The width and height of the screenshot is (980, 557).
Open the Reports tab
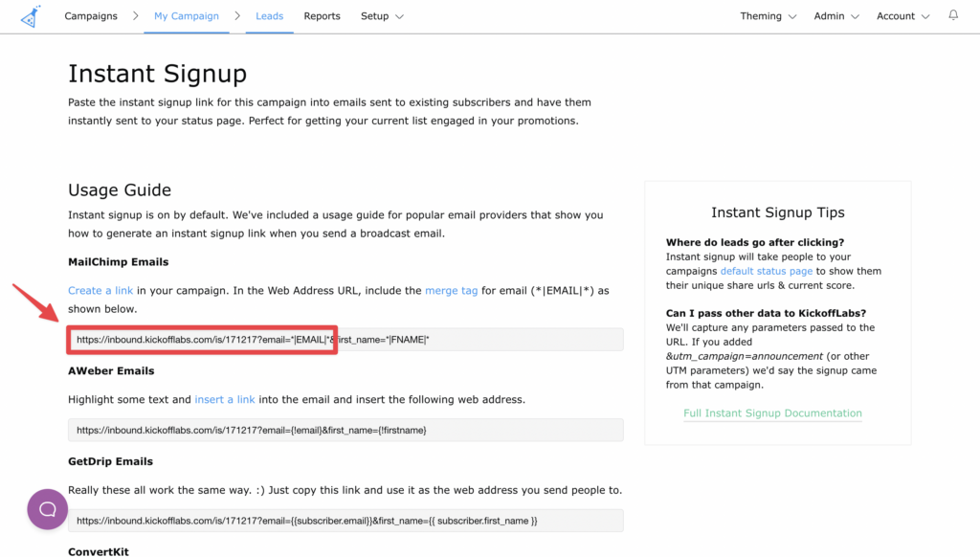point(322,16)
